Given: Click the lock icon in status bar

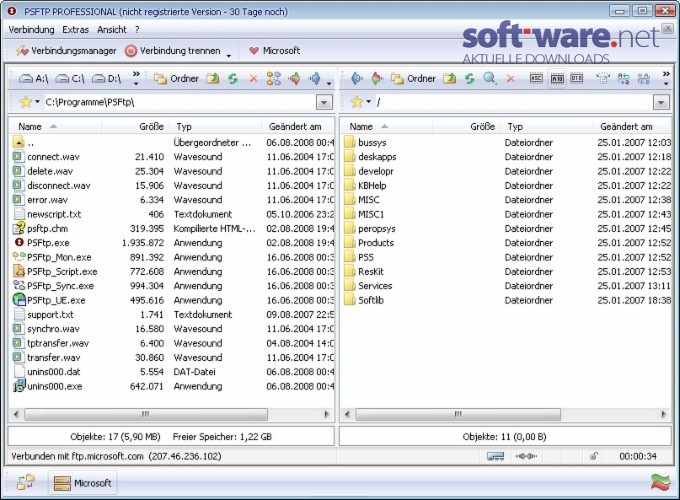Looking at the screenshot, I should click(594, 456).
